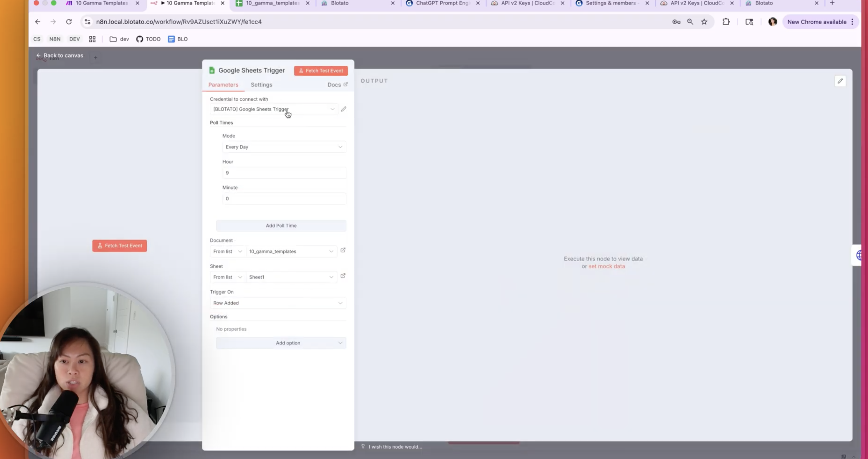Image resolution: width=868 pixels, height=459 pixels.
Task: Click the output panel edit pencil icon
Action: (840, 81)
